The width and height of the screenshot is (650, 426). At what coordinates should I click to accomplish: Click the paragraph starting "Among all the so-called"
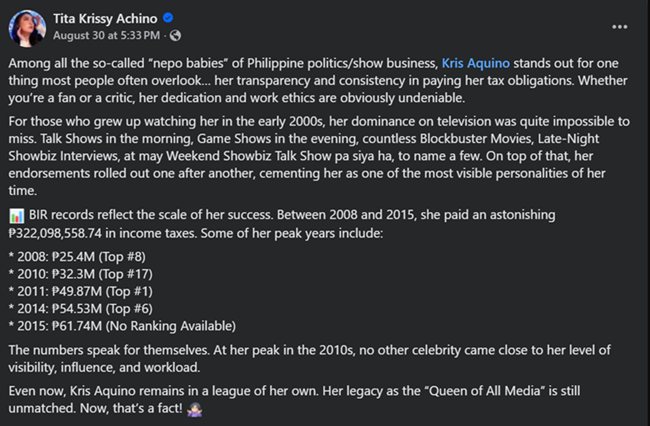click(318, 80)
